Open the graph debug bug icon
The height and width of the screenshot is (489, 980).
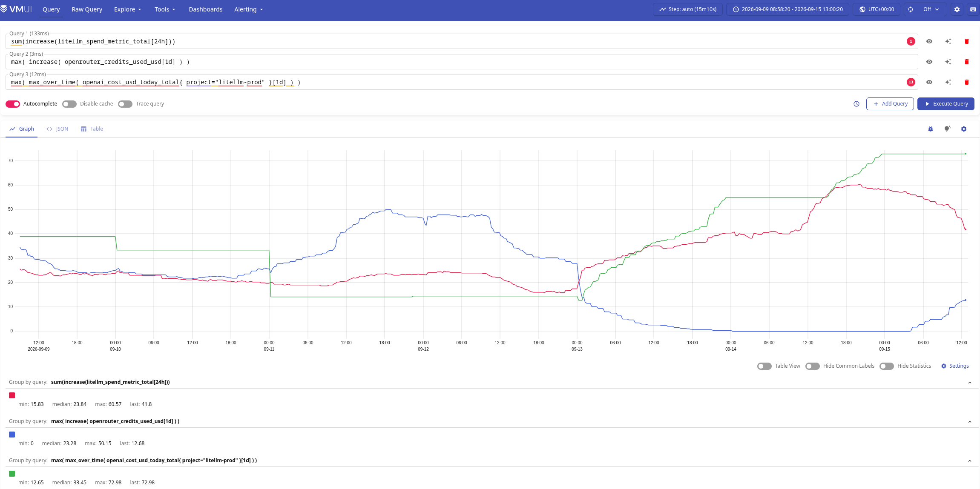(x=931, y=129)
